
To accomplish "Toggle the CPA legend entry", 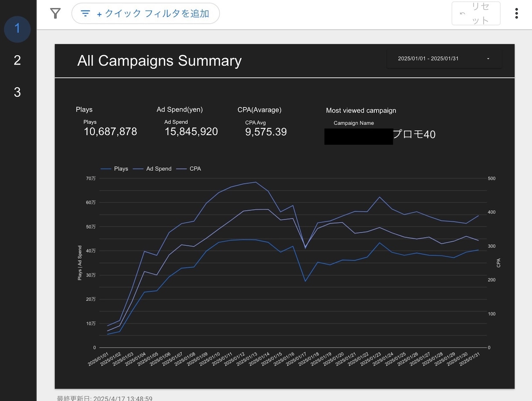I will 188,169.
